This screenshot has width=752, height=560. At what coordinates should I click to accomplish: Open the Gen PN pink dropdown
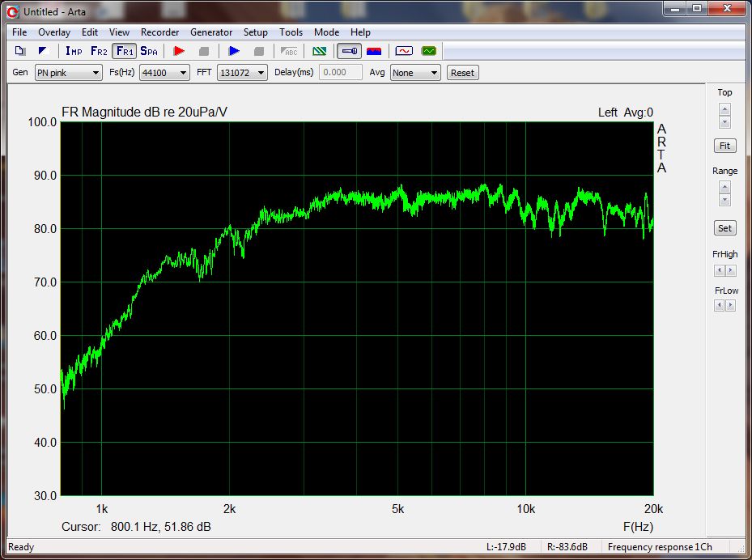coord(69,73)
